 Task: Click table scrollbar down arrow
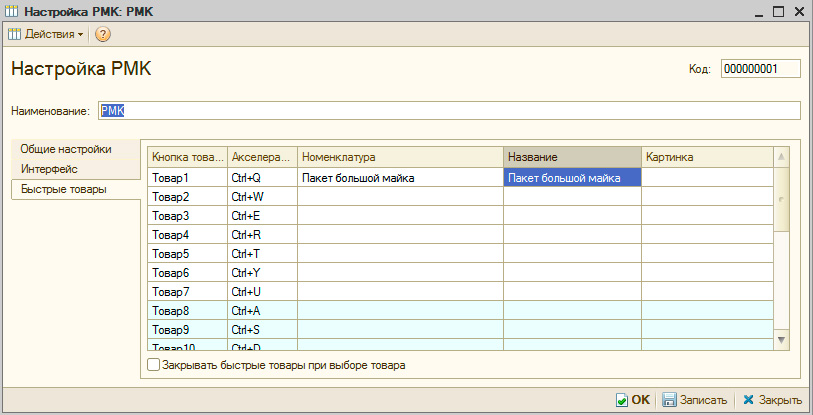pyautogui.click(x=781, y=340)
